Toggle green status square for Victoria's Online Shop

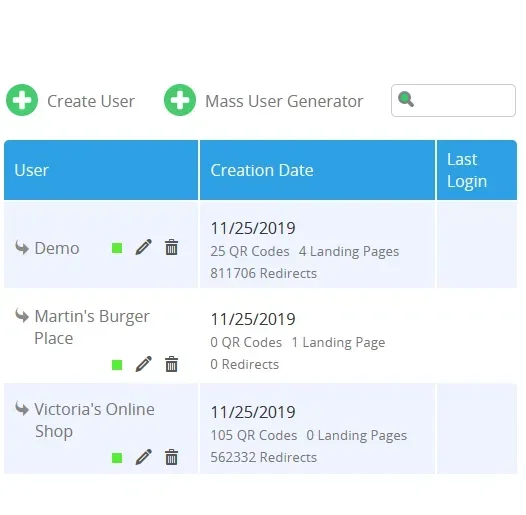pyautogui.click(x=117, y=458)
